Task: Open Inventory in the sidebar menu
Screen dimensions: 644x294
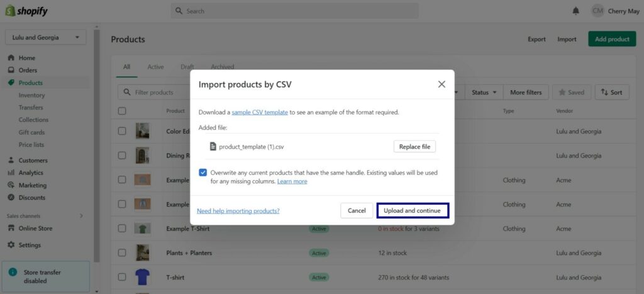Action: pos(31,95)
